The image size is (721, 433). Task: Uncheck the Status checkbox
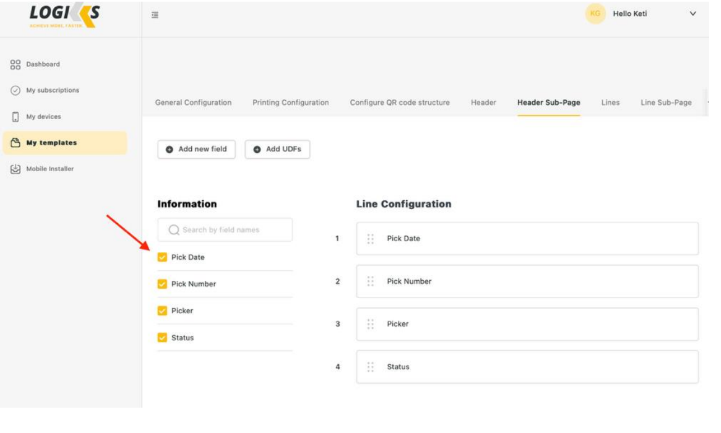pos(163,338)
